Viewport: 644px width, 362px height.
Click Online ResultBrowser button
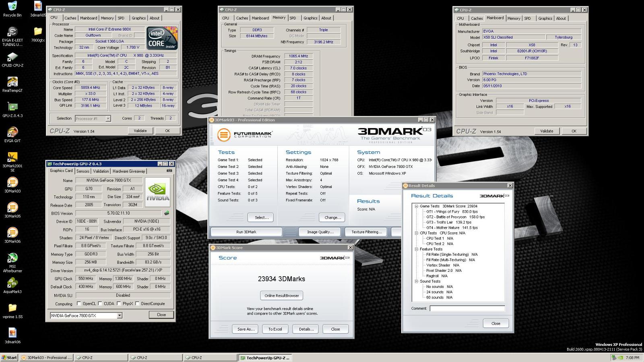click(x=282, y=296)
